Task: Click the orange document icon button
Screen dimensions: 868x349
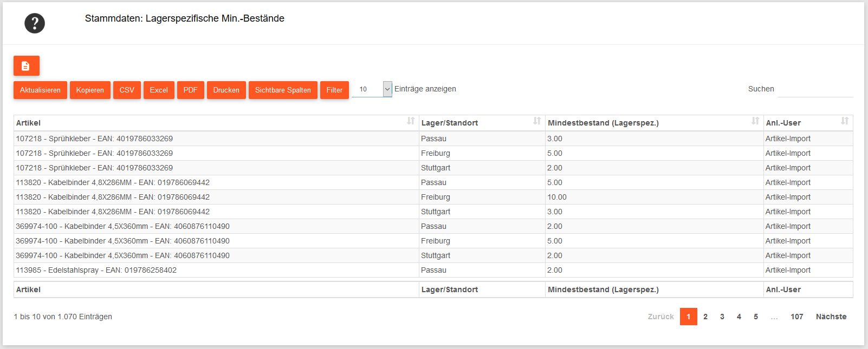Action: (26, 66)
